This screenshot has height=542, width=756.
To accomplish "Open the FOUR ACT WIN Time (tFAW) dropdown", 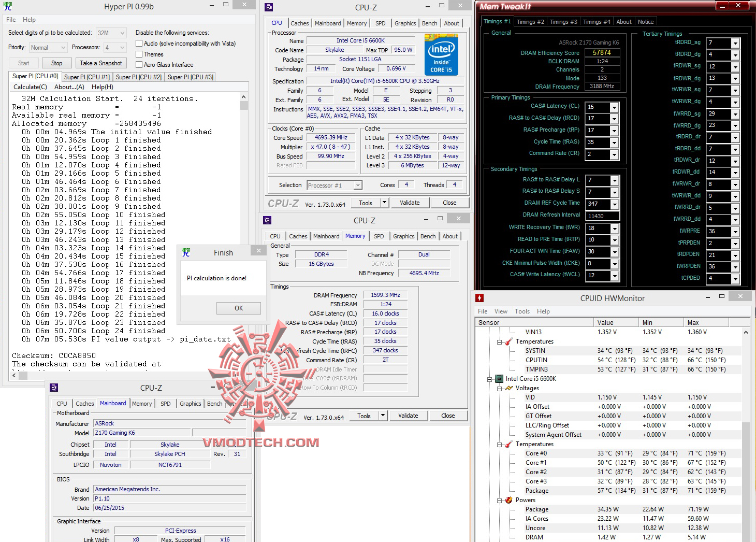I will [614, 252].
